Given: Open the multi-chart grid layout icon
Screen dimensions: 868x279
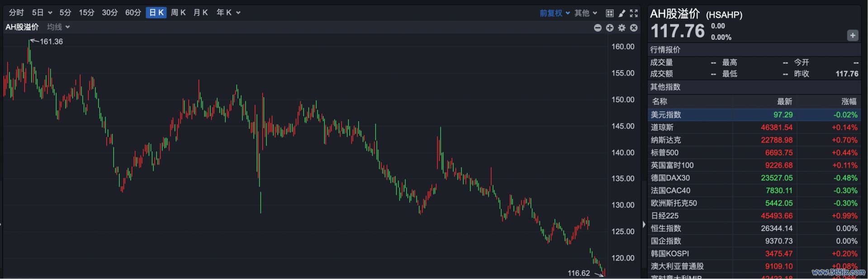Looking at the screenshot, I should pos(610,13).
